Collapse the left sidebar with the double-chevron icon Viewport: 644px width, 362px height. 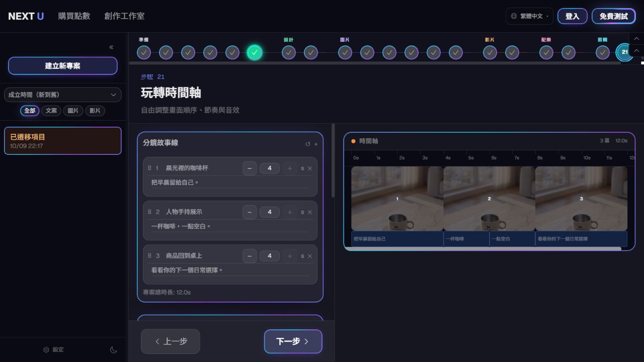tap(111, 47)
